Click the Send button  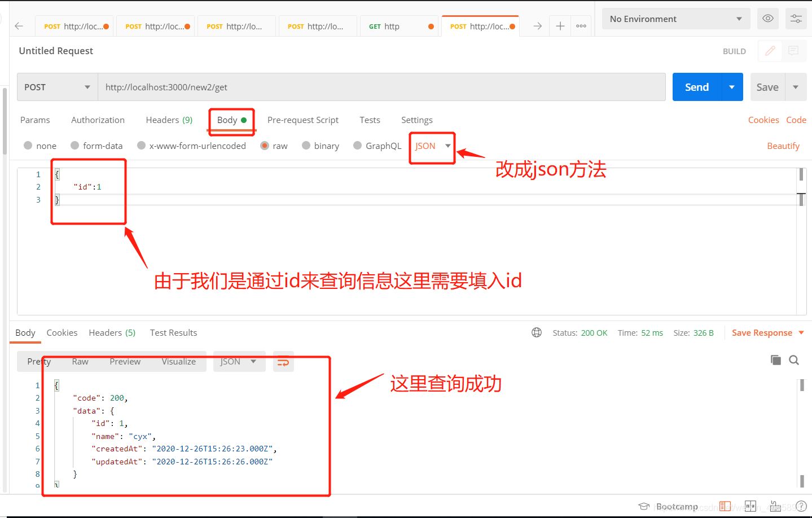696,87
